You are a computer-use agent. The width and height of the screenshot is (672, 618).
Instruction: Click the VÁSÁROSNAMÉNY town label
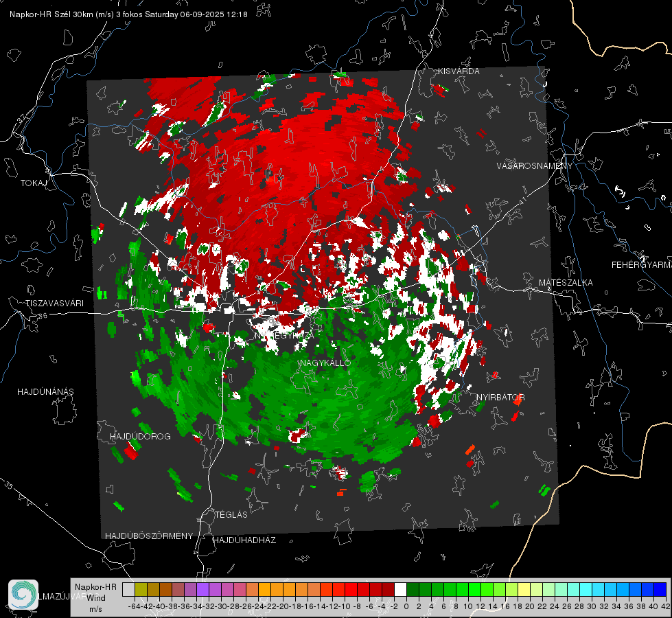click(x=535, y=165)
